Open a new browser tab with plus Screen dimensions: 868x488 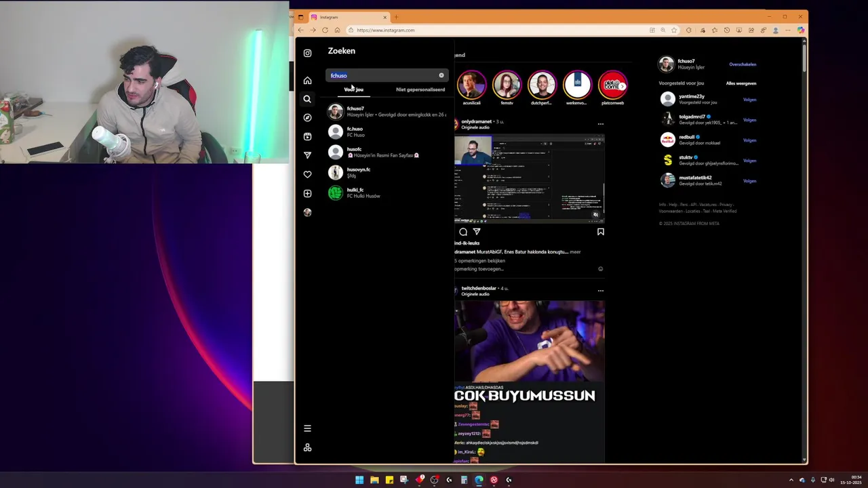coord(397,17)
